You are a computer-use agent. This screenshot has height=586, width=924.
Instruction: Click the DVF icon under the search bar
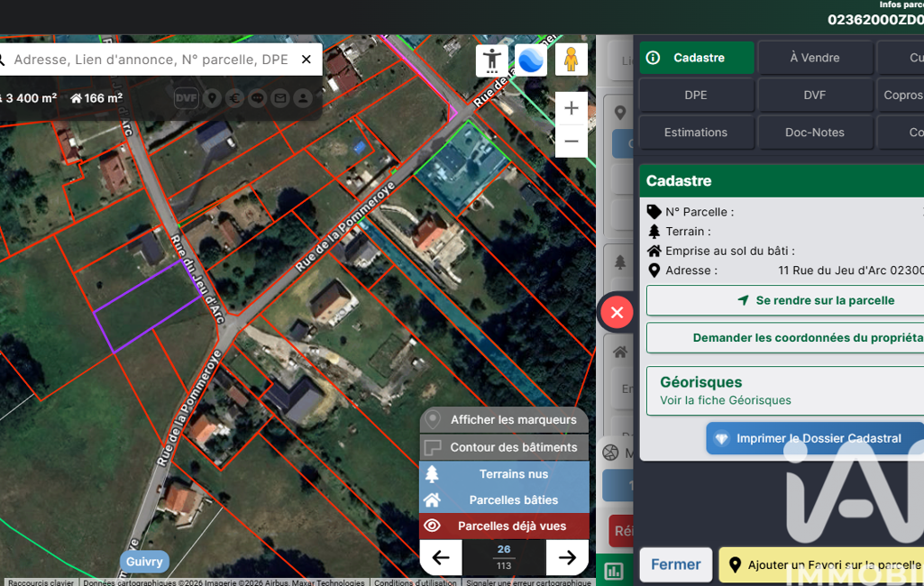pos(186,98)
